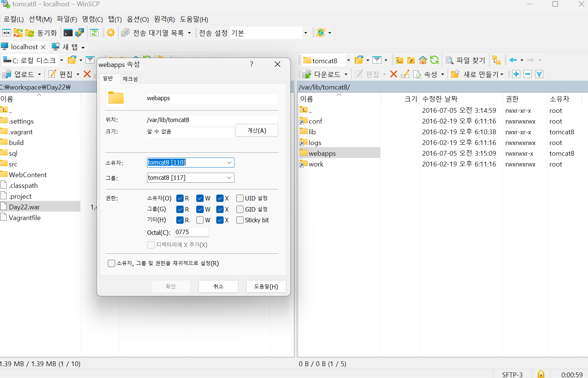Image resolution: width=588 pixels, height=378 pixels.
Task: Click the transfer queue list icon
Action: coord(125,33)
